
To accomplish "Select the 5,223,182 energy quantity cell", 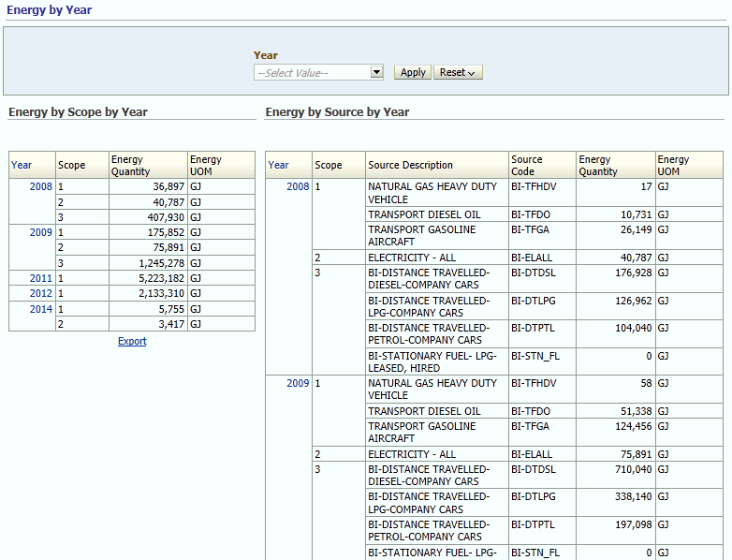I will [149, 278].
